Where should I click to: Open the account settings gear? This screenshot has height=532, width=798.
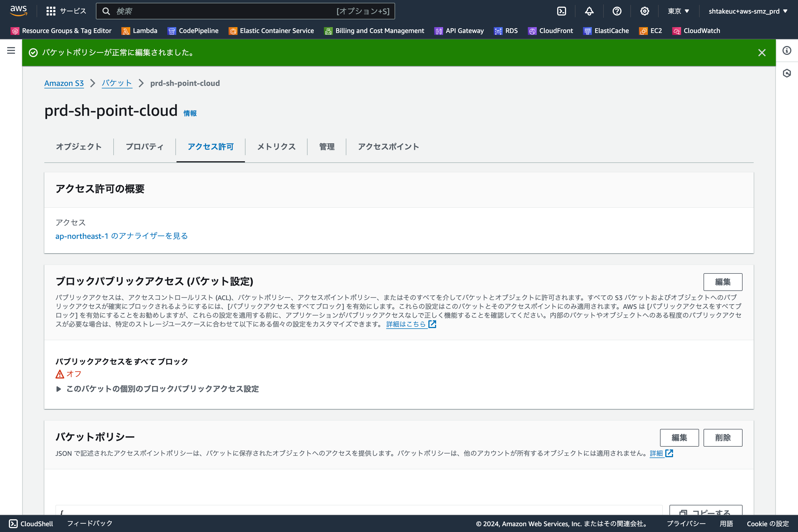pos(644,11)
